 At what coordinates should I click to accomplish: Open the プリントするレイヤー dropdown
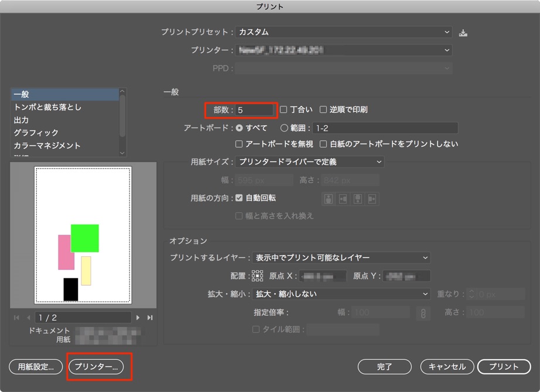pos(341,258)
